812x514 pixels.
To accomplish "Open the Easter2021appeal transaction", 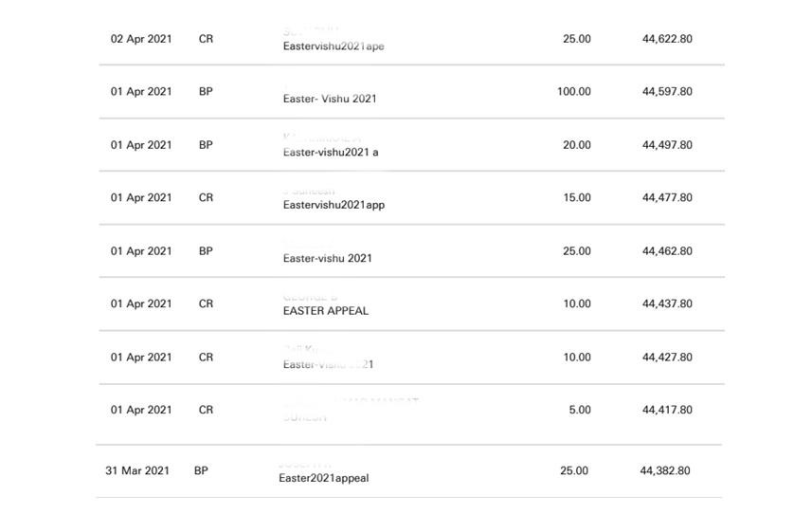I will [x=408, y=471].
